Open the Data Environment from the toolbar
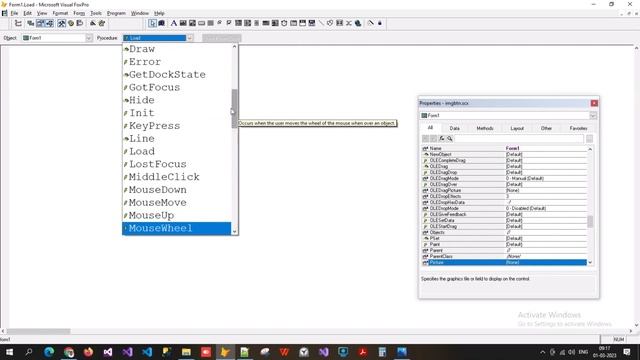The image size is (640, 360). coord(31,23)
